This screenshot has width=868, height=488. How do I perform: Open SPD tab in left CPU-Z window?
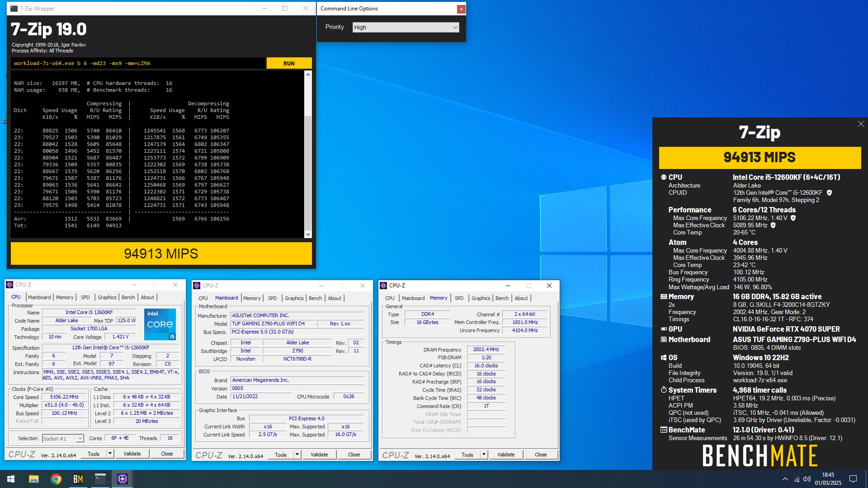coord(85,297)
